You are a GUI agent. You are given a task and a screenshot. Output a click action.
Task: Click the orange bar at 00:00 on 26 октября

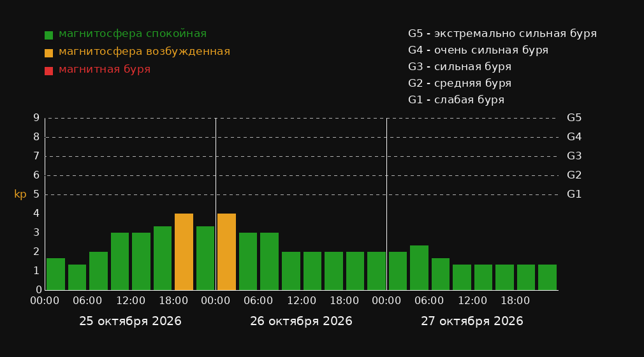(x=227, y=252)
